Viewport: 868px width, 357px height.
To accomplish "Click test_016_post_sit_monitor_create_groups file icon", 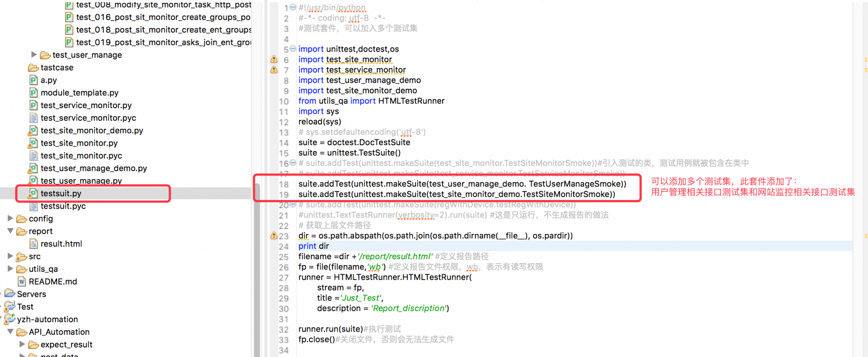I will coord(69,17).
